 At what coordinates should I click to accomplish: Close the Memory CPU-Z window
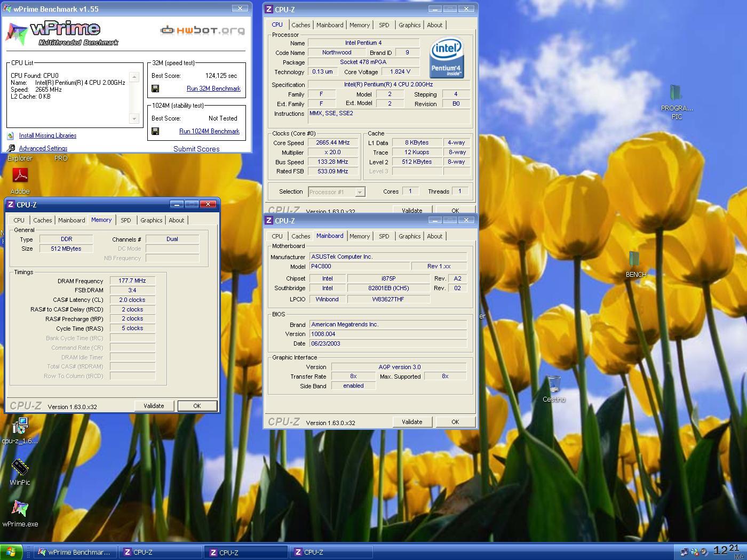[x=208, y=204]
